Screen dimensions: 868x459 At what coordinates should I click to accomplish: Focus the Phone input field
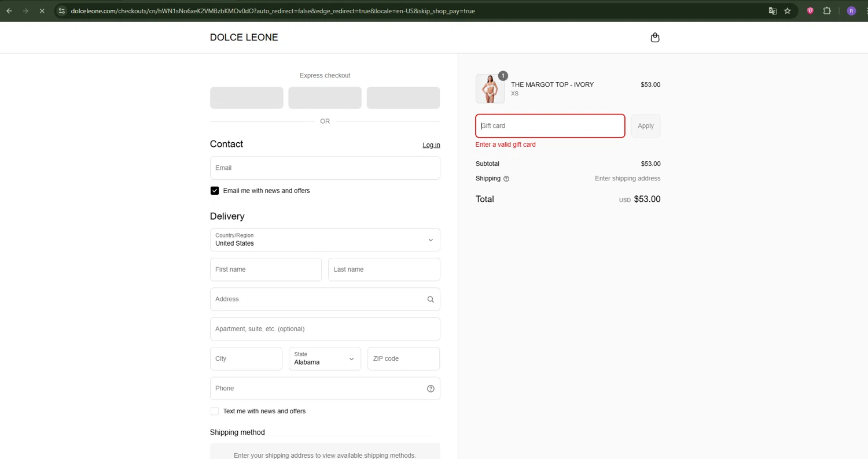[x=325, y=388]
